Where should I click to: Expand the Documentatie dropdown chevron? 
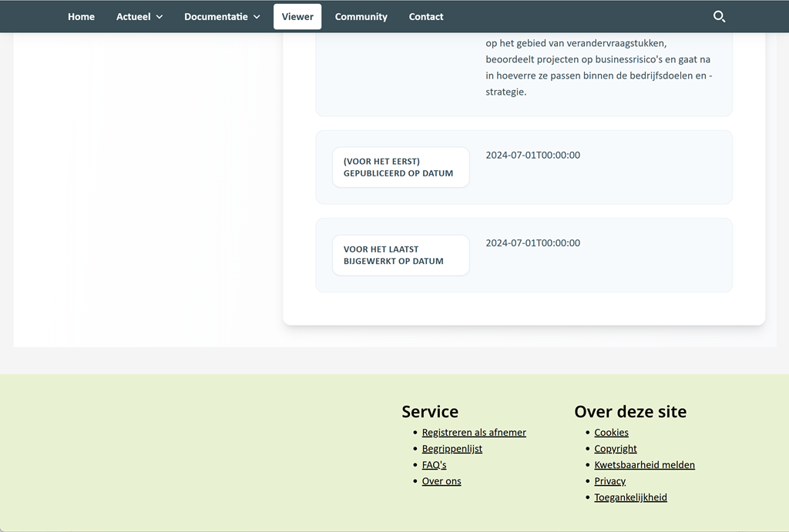pyautogui.click(x=257, y=17)
